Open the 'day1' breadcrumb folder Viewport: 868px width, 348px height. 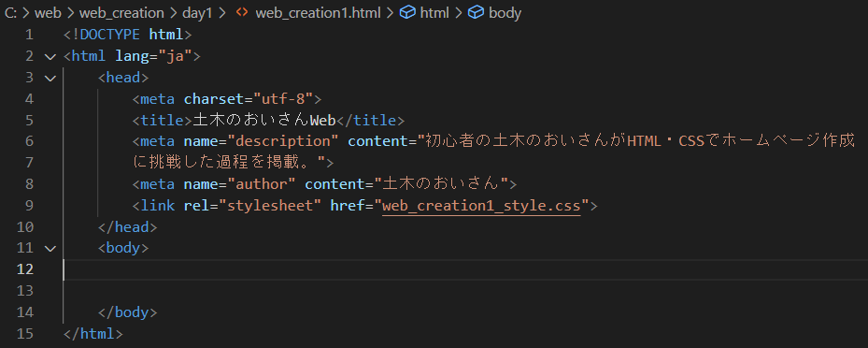(198, 13)
